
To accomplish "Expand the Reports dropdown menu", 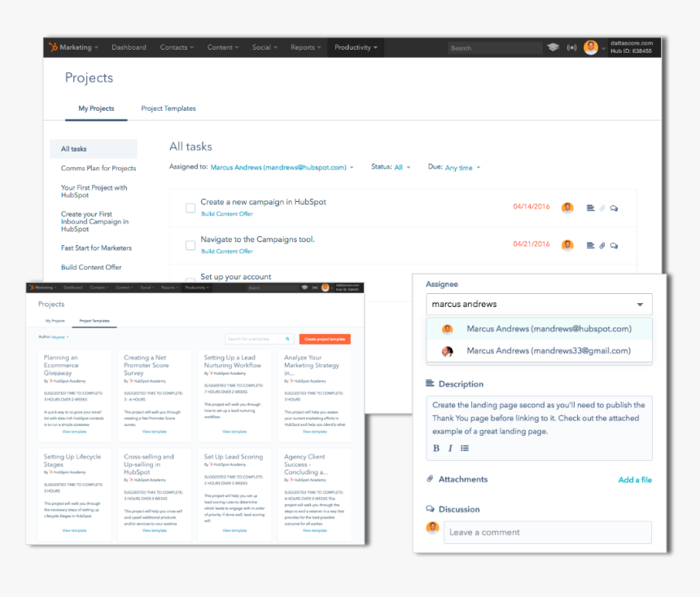I will click(x=306, y=47).
